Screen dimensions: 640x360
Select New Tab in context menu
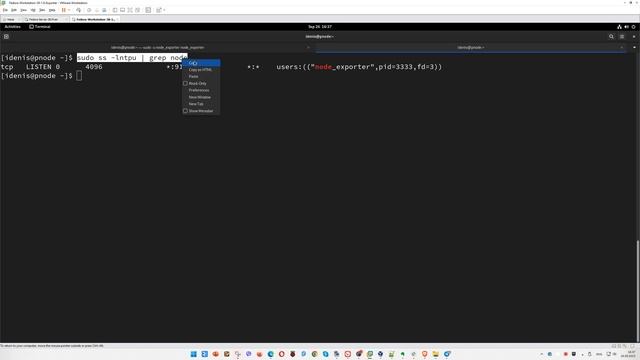[201, 104]
